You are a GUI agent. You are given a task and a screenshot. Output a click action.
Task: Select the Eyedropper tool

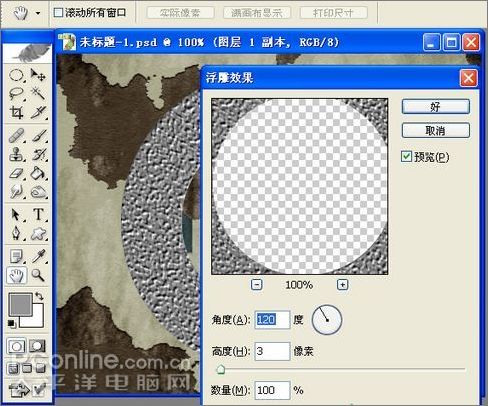coord(38,257)
